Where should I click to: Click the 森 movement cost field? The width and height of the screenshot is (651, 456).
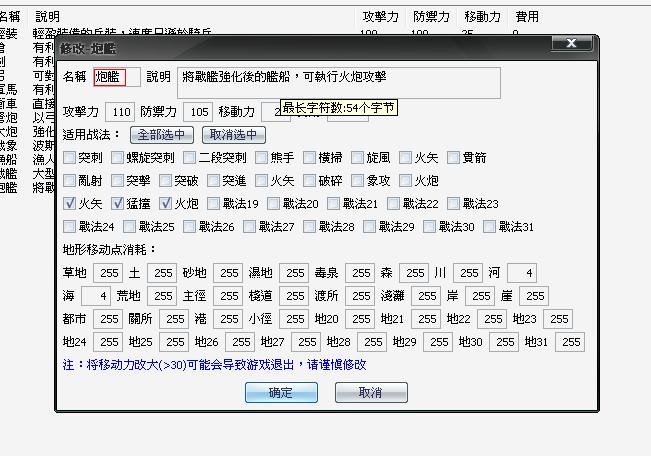point(414,273)
